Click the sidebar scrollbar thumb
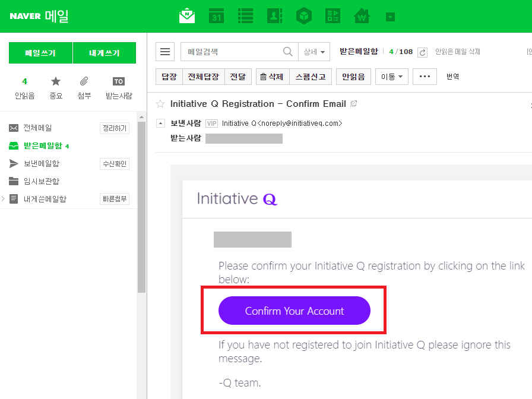Viewport: 532px width, 399px height. (141, 207)
